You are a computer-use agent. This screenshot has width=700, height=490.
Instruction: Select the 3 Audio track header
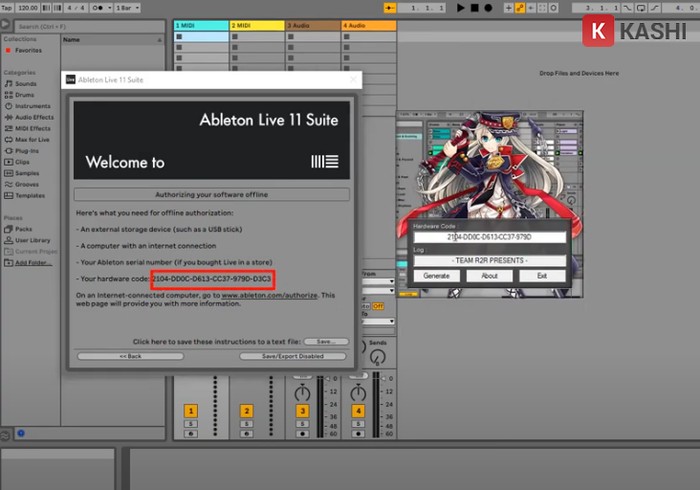coord(311,24)
